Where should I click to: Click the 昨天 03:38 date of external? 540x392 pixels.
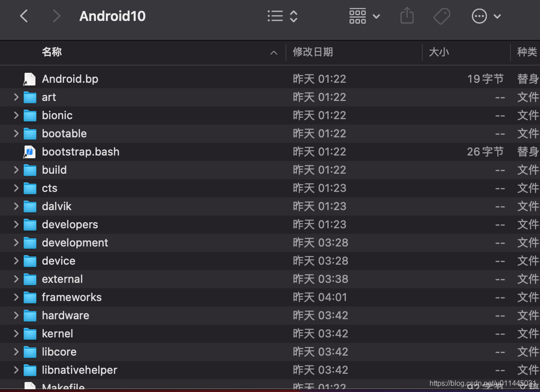(320, 279)
